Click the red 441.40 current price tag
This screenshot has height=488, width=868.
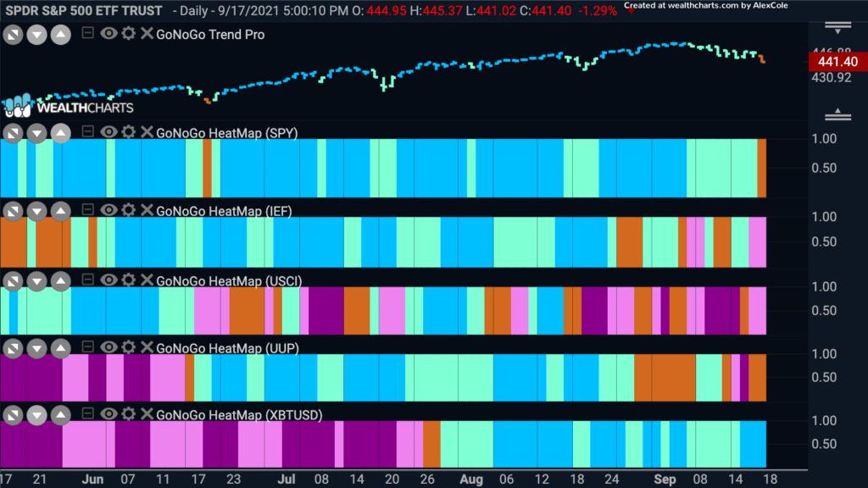[x=837, y=61]
